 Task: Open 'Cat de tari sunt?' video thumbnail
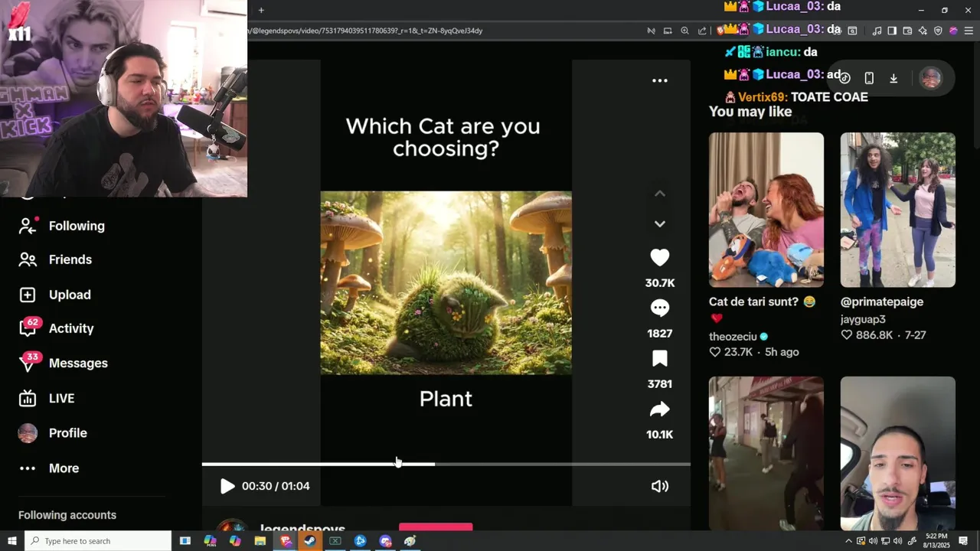point(766,210)
